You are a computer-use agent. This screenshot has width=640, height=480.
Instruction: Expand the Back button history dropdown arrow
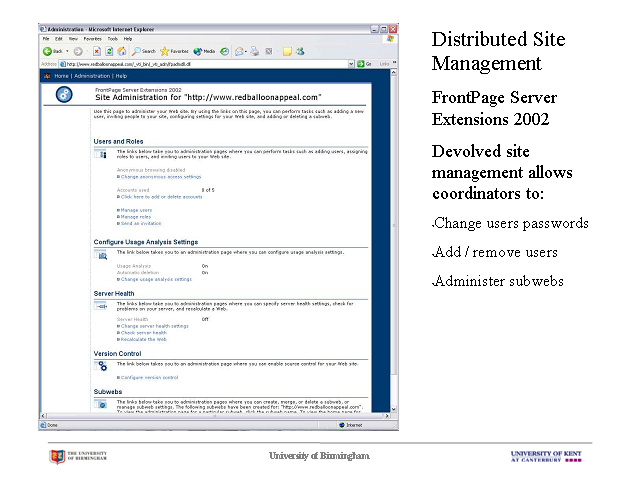click(x=67, y=51)
